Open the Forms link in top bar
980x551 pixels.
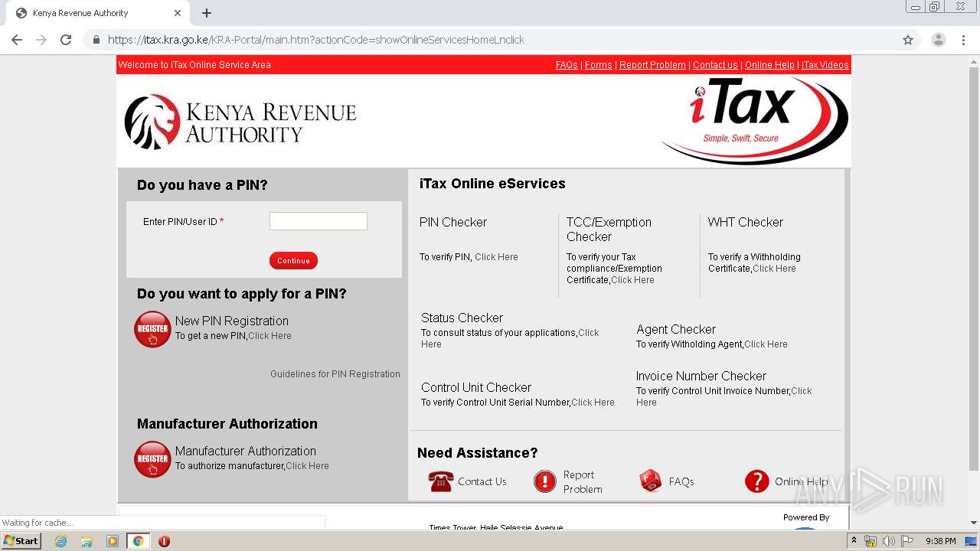[599, 65]
